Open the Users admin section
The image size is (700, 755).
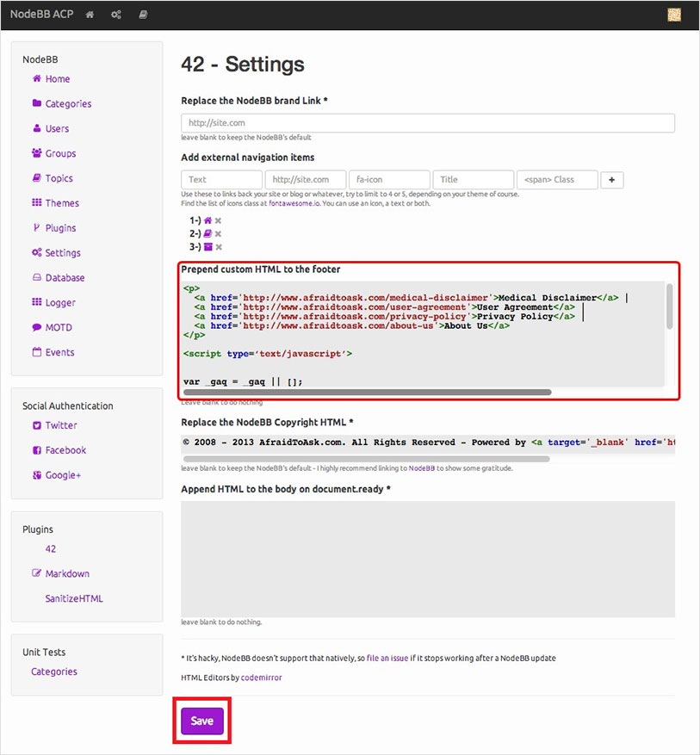tap(55, 128)
